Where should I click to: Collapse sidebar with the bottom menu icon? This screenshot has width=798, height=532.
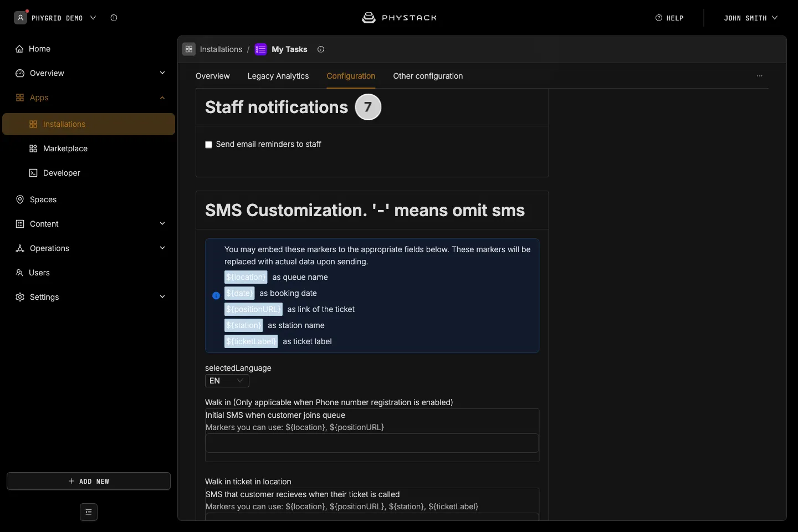pyautogui.click(x=89, y=512)
